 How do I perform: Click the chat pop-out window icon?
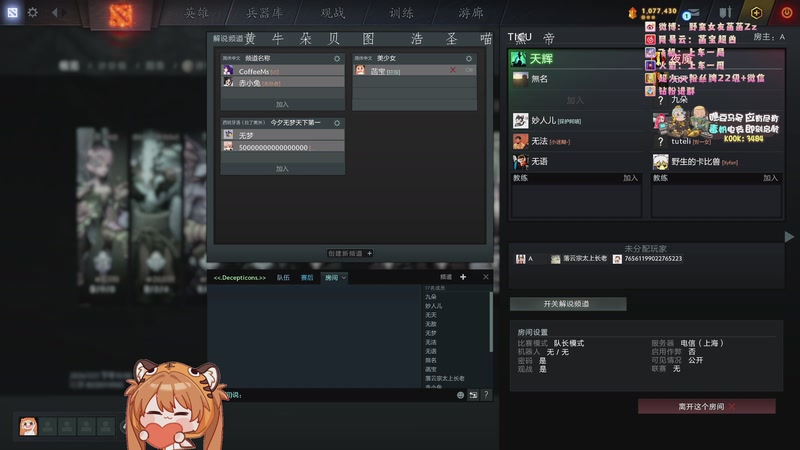[x=473, y=395]
